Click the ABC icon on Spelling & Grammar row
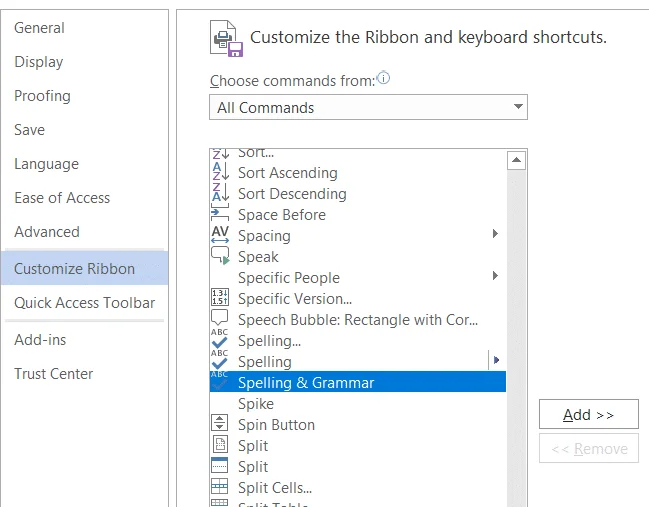 (x=219, y=381)
